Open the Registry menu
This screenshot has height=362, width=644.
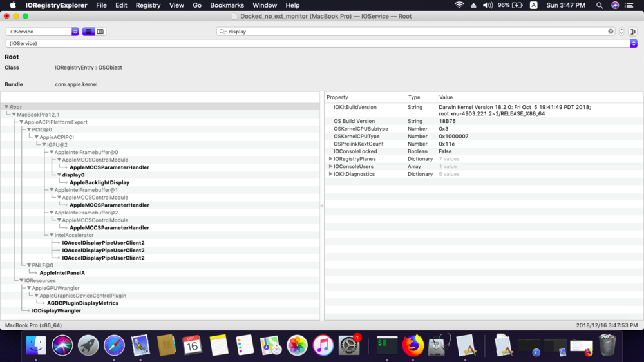[x=147, y=5]
